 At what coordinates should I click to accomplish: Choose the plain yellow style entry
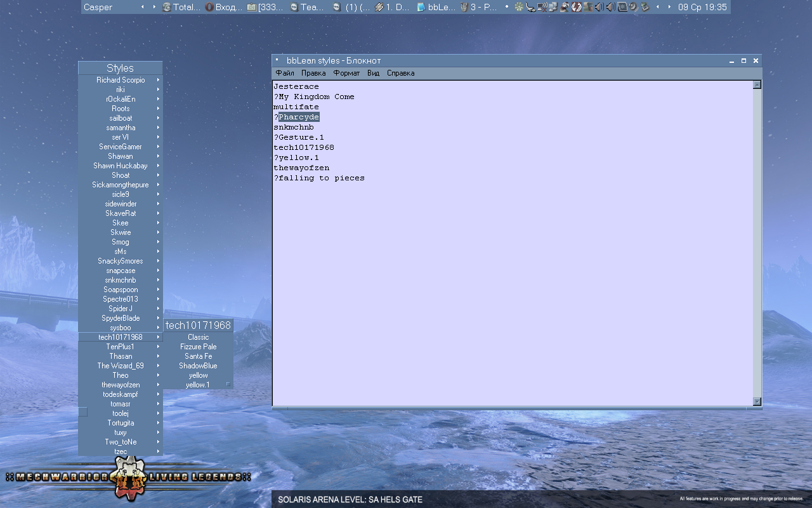point(198,375)
